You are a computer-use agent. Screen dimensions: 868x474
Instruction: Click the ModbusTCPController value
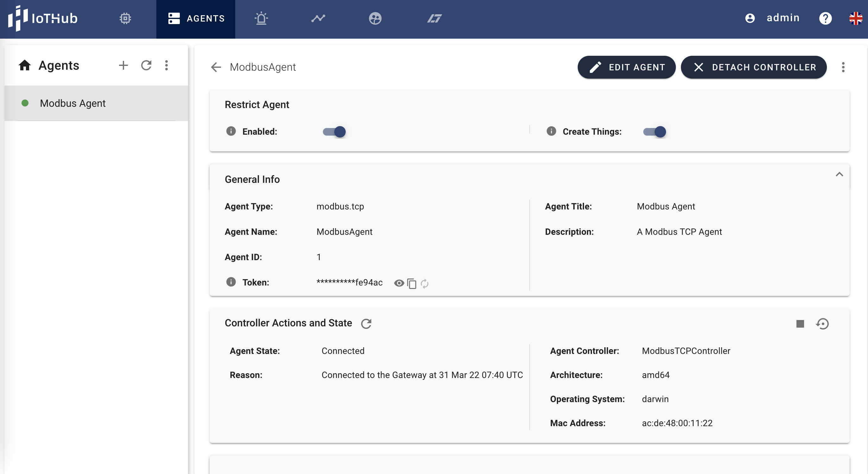686,351
